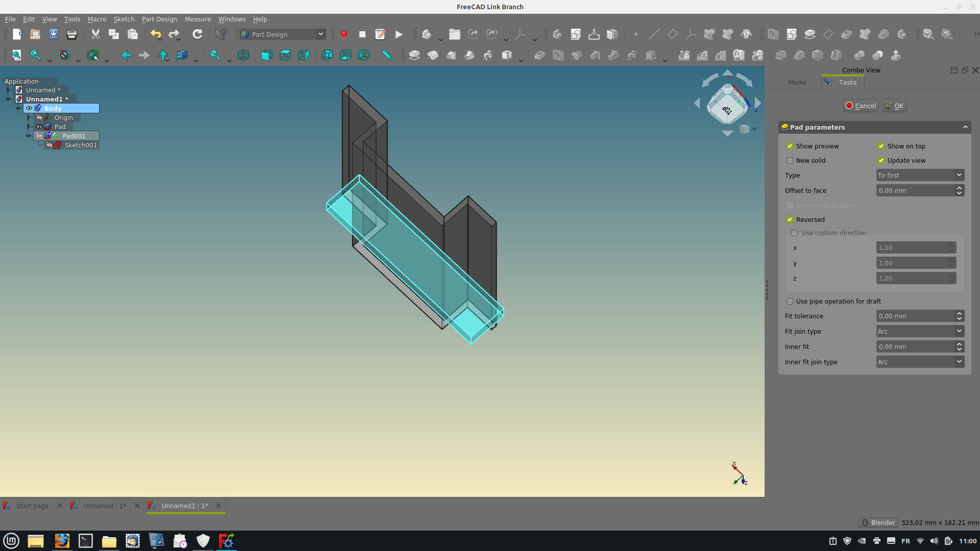Image resolution: width=980 pixels, height=551 pixels.
Task: Enable the New solid checkbox
Action: point(790,161)
